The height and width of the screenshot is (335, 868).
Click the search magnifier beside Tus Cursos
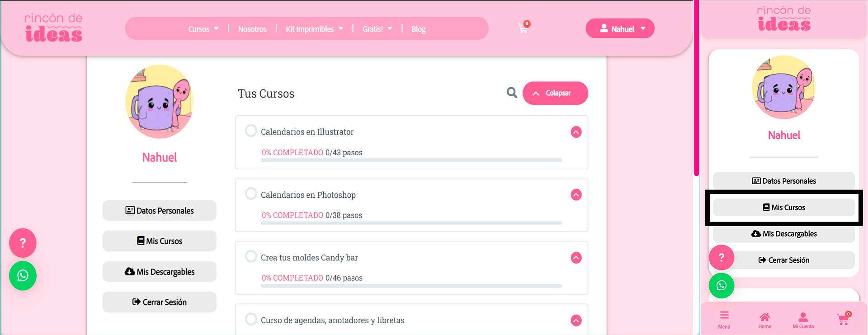[512, 93]
